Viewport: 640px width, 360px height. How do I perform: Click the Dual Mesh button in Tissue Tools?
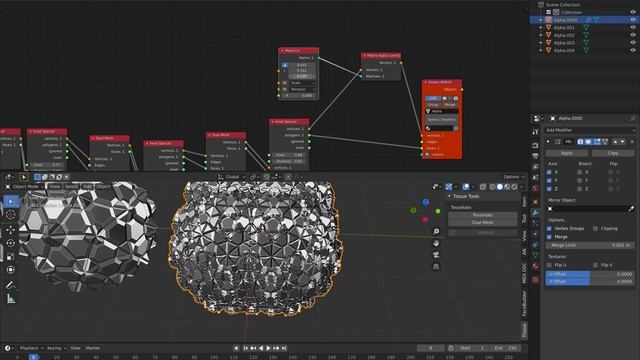[x=482, y=222]
